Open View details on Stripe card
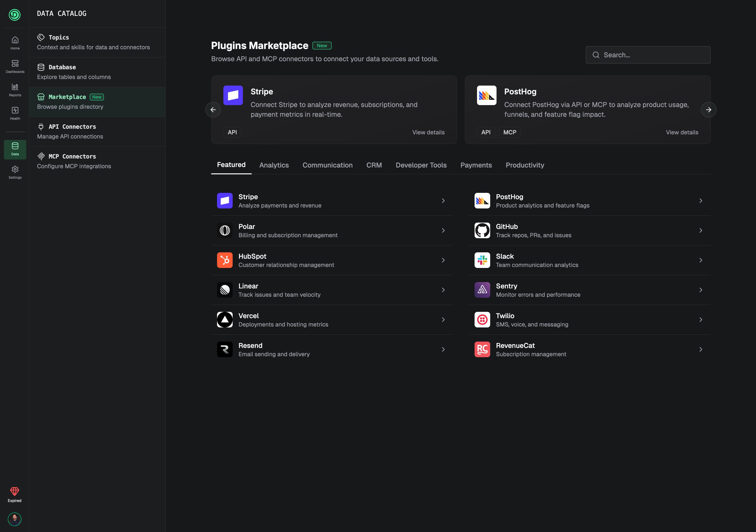The width and height of the screenshot is (756, 532). click(x=428, y=132)
